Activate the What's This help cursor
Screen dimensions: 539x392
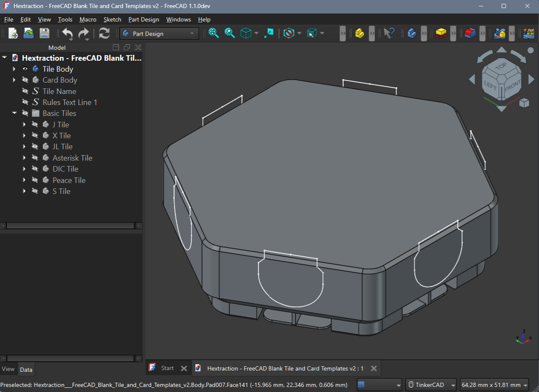pyautogui.click(x=389, y=33)
